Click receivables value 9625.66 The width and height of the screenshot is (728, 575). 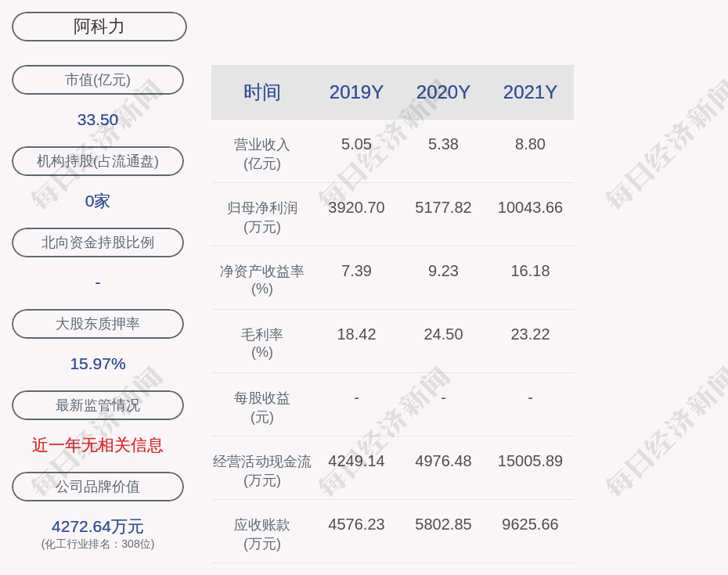coord(530,524)
